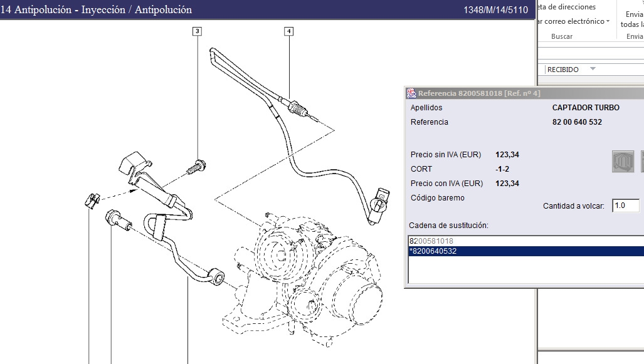Select the 8200581018 entry in substitution chain
Image resolution: width=644 pixels, height=364 pixels.
526,241
